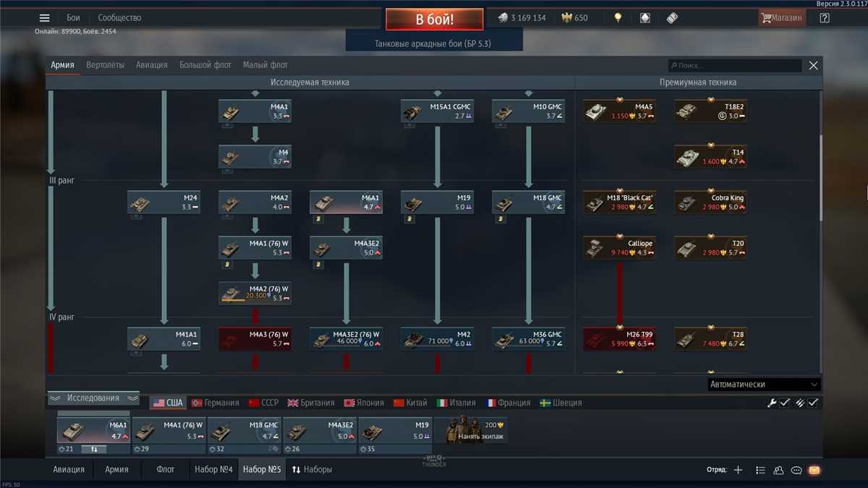Screen dimensions: 868x488
Task: Select Германия nation tab
Action: (x=215, y=403)
